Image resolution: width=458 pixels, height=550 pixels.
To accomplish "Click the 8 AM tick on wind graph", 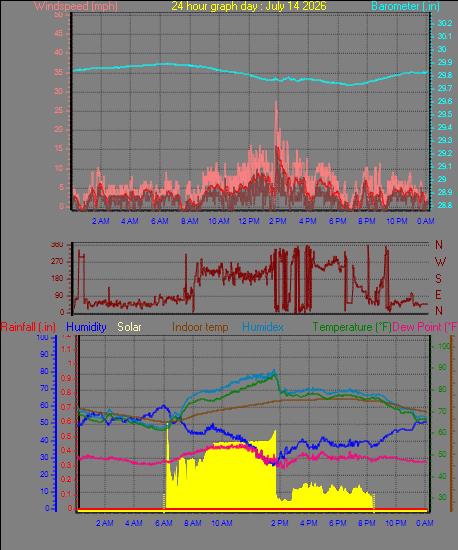I will [x=189, y=221].
